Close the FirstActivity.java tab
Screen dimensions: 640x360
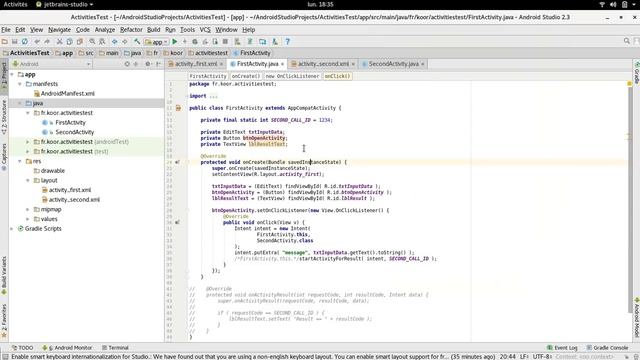click(x=282, y=64)
